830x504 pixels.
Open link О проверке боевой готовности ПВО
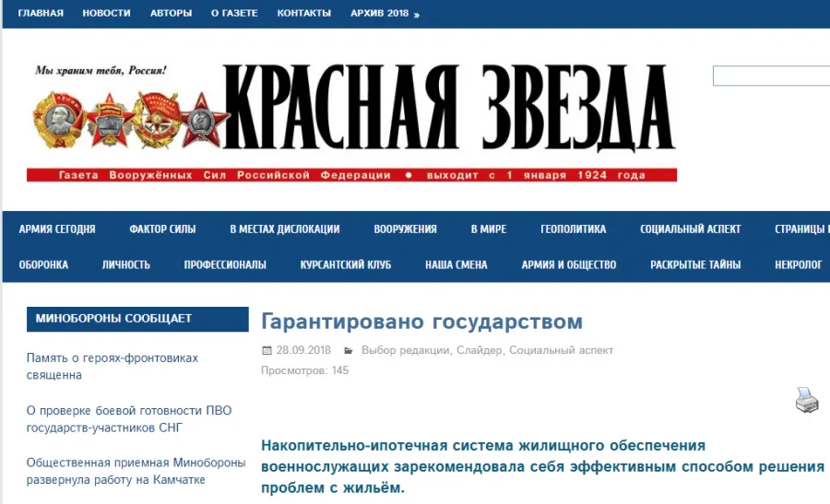129,419
